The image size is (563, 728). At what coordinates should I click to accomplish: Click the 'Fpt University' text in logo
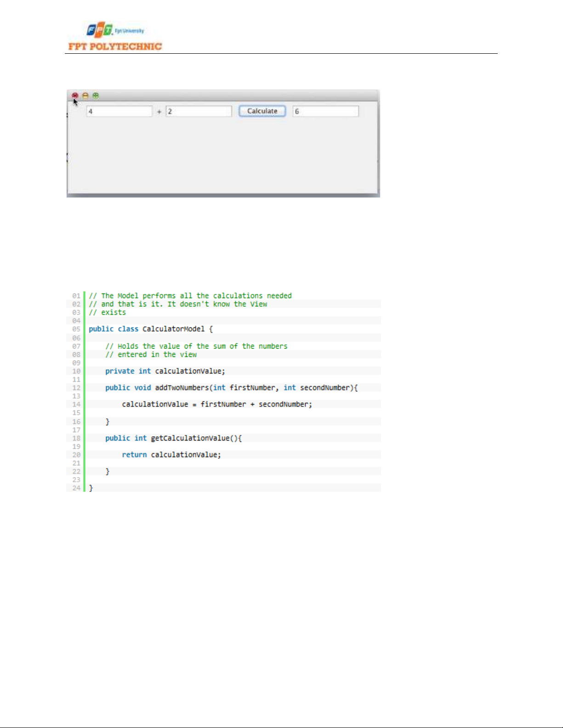click(130, 31)
